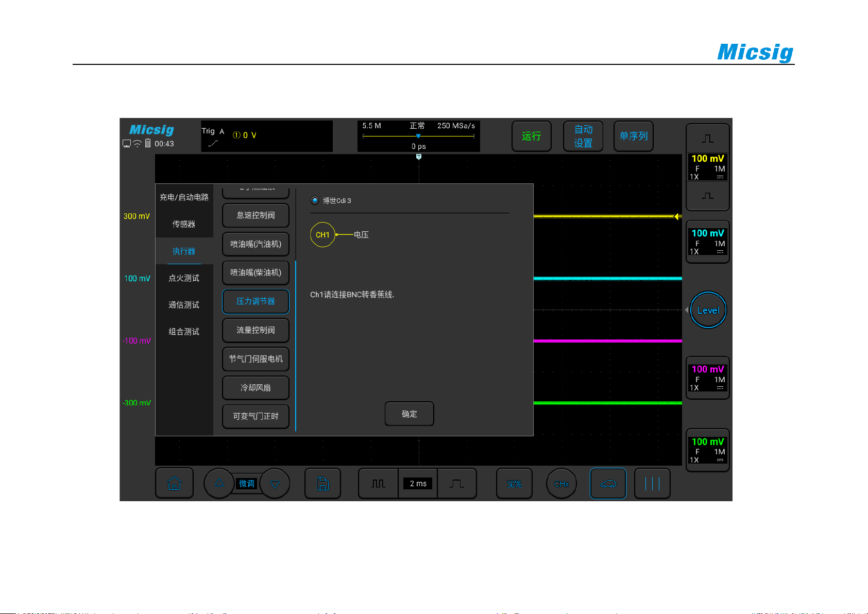
Task: Tap the Home icon in bottom toolbar
Action: click(x=174, y=483)
